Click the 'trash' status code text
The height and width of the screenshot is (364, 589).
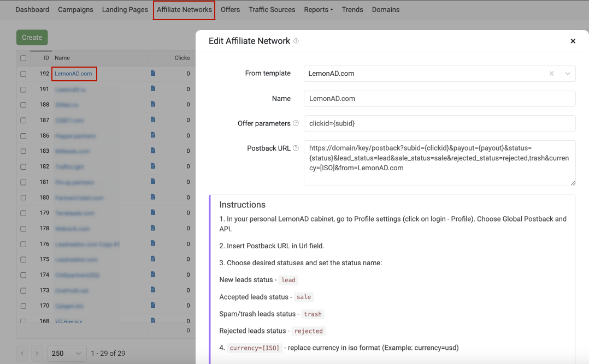313,314
